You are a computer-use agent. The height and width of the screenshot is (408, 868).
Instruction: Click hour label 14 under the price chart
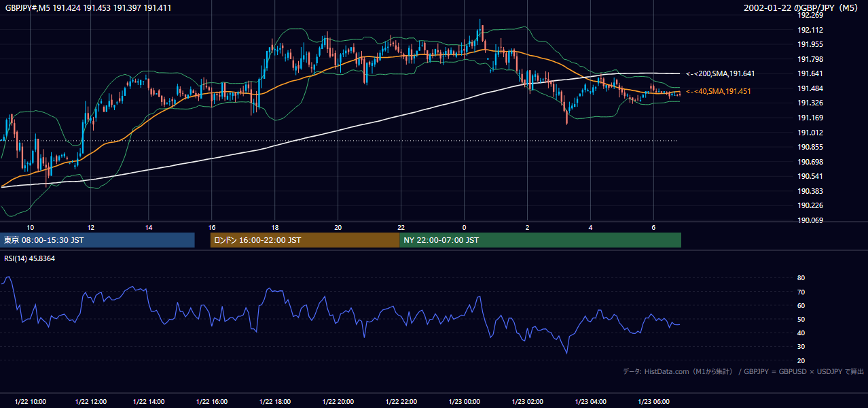[x=149, y=227]
